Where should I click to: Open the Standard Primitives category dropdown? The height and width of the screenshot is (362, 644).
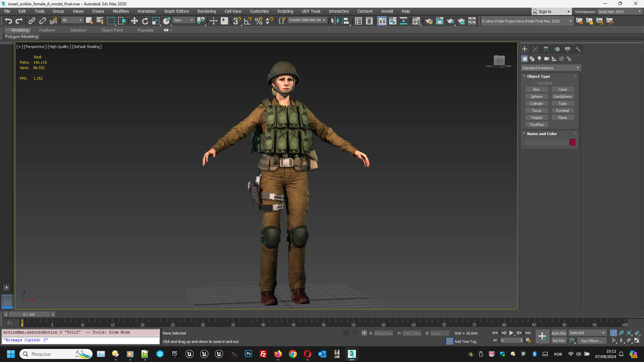pyautogui.click(x=550, y=68)
